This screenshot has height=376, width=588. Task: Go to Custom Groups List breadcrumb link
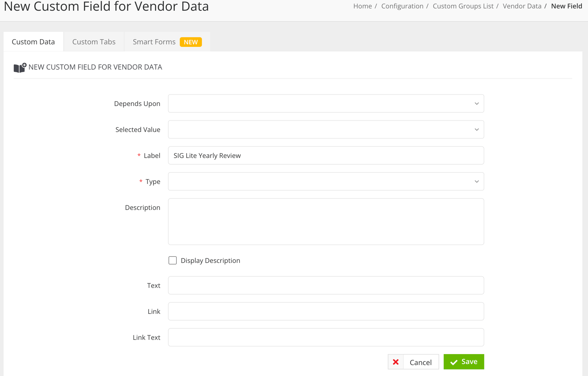point(463,6)
